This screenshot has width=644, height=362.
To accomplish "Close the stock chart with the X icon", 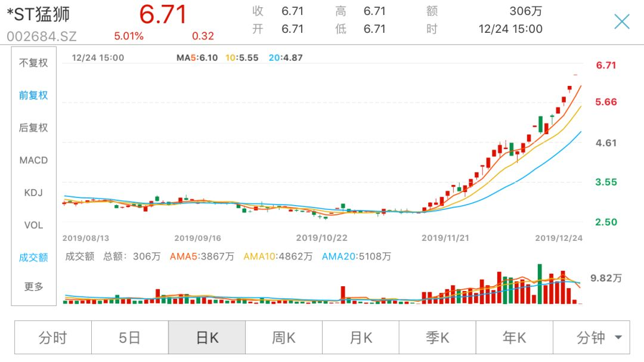I will click(622, 21).
